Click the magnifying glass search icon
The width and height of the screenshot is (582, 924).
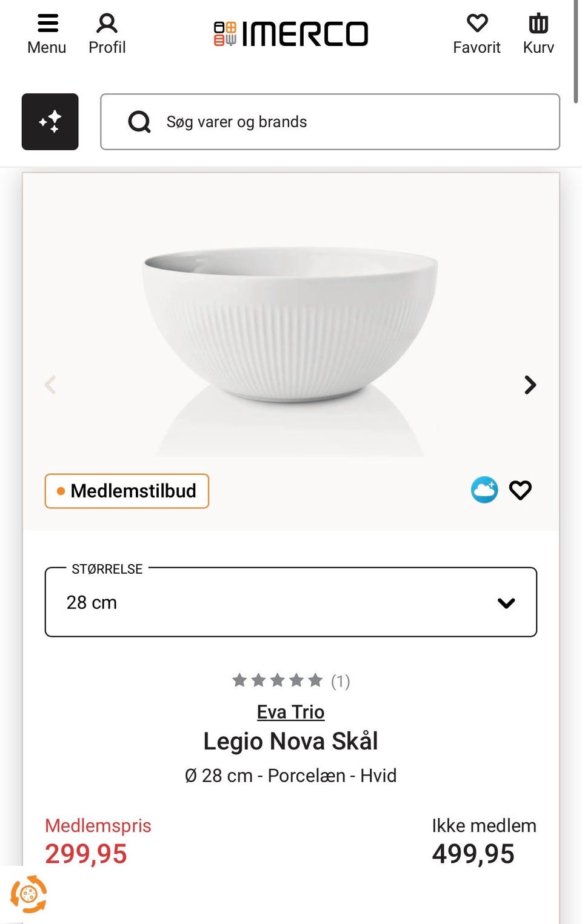[139, 122]
